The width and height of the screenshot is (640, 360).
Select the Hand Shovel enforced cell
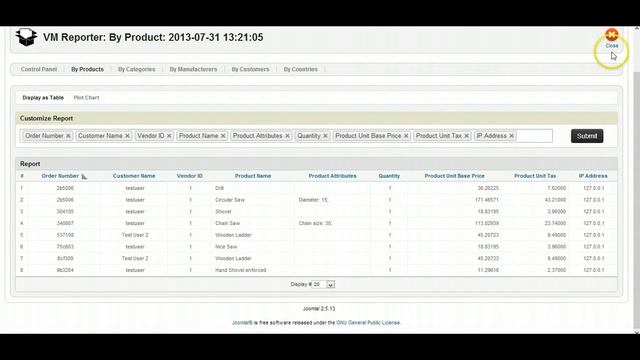click(x=240, y=270)
